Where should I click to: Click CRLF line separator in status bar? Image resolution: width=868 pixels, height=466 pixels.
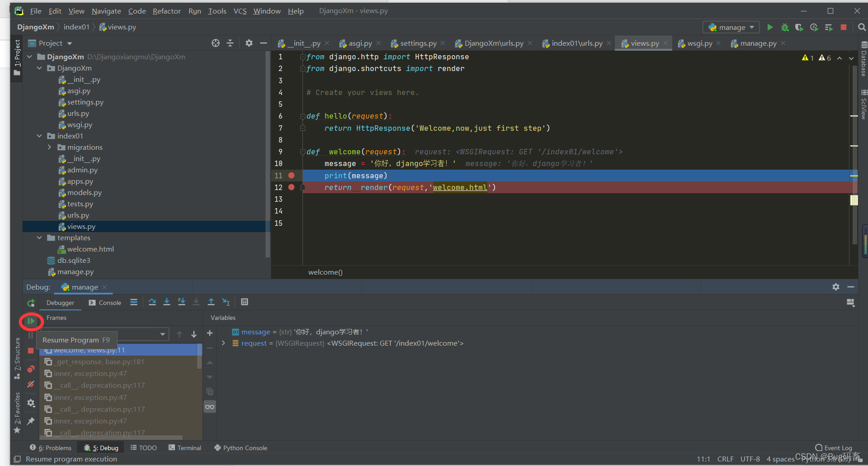tap(725, 459)
